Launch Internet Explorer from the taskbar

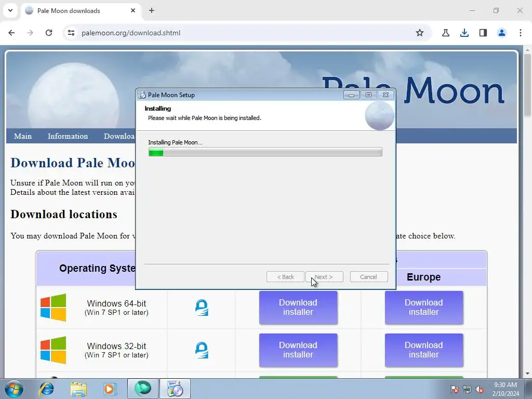tap(46, 389)
